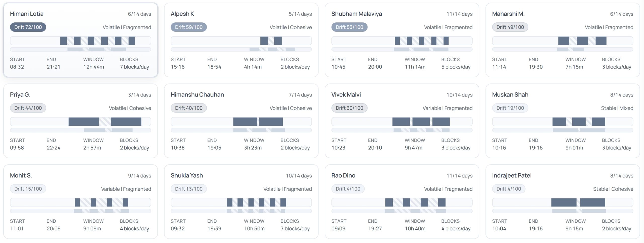Click Mohit S.'s Variable | Fragmented label

click(126, 189)
